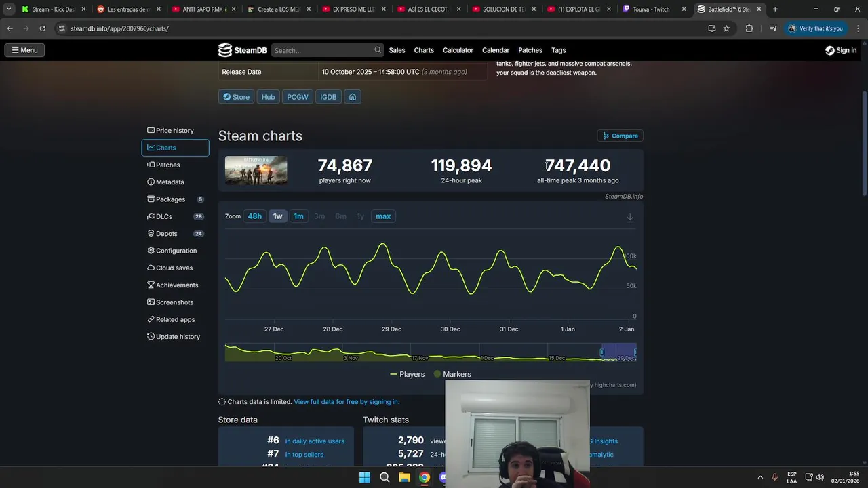The image size is (868, 488).
Task: Open the IGDB link button
Action: [328, 97]
